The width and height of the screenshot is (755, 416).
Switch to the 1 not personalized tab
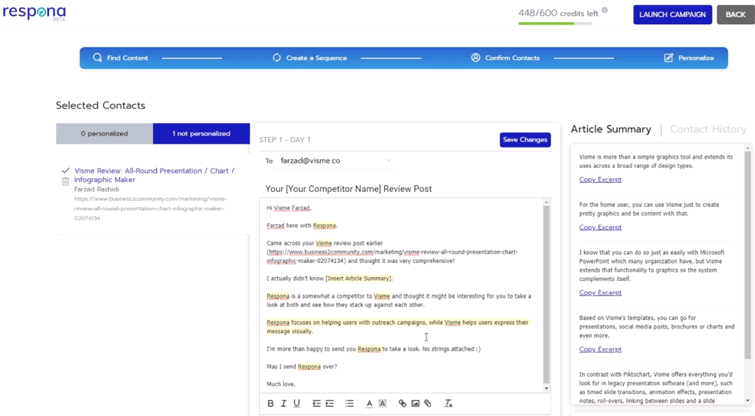[201, 133]
